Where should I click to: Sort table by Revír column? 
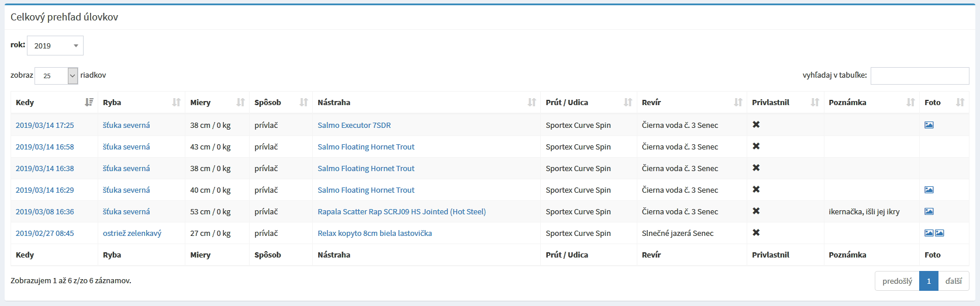[x=692, y=102]
